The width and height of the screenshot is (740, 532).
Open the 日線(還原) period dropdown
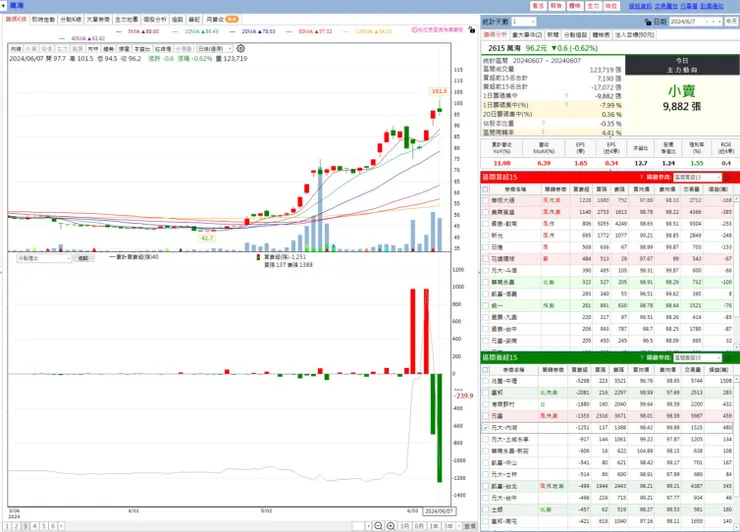215,49
